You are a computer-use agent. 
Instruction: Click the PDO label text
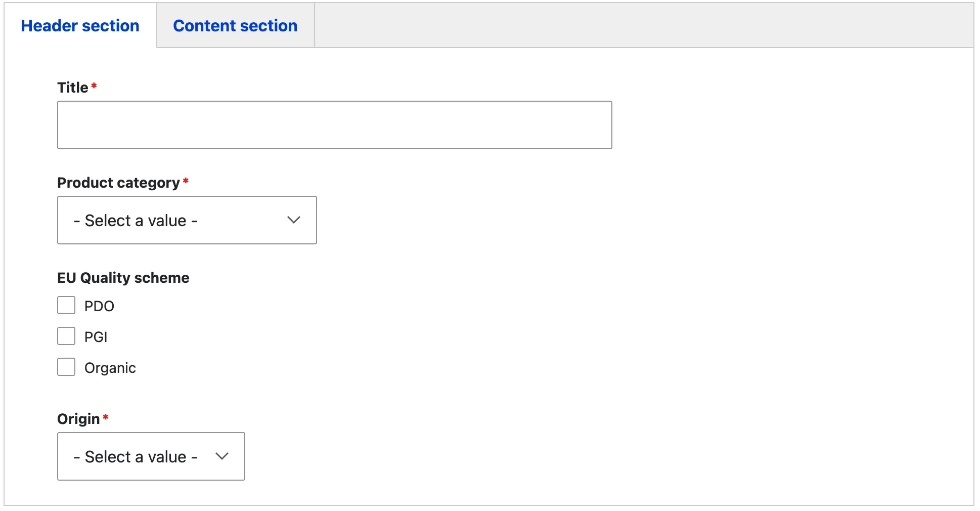coord(99,306)
